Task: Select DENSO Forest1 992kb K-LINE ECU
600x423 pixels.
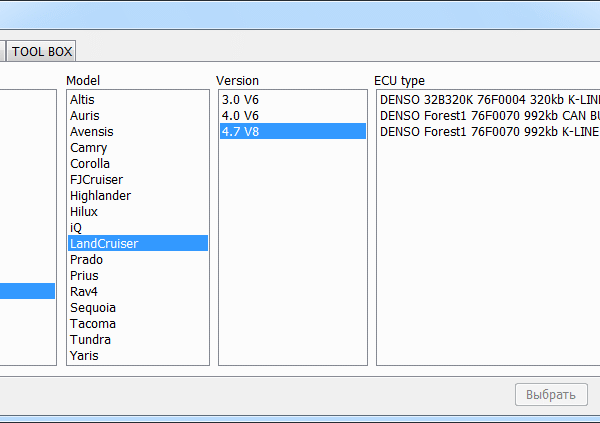Action: coord(489,132)
